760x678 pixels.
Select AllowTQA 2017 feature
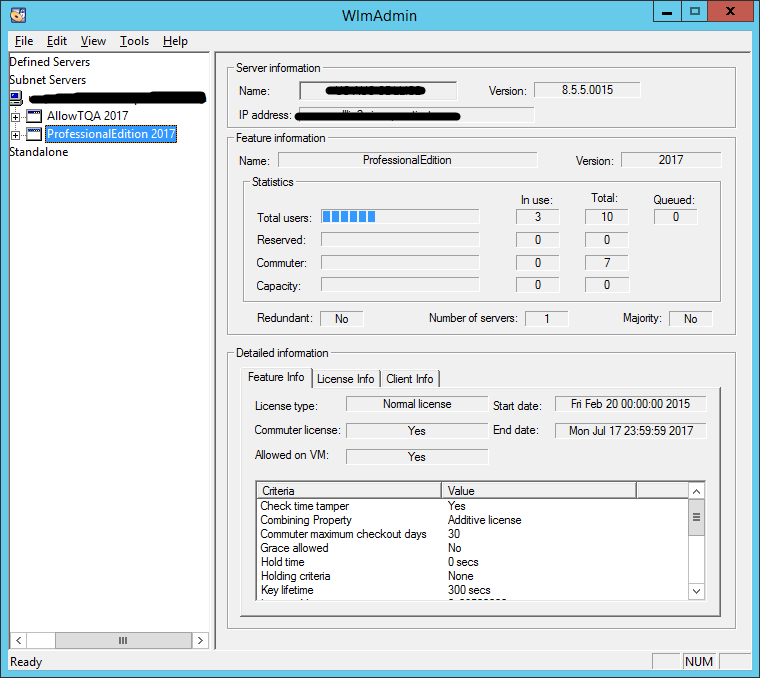(x=88, y=116)
